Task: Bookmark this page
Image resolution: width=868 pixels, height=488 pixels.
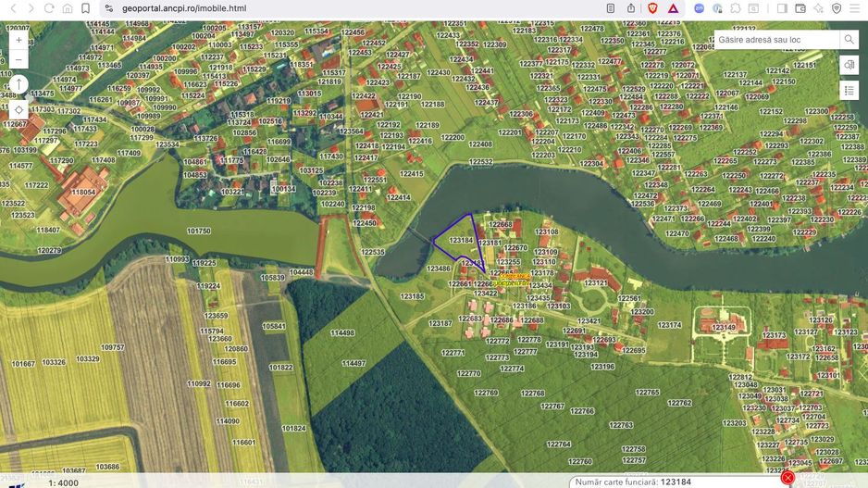Action: 85,8
